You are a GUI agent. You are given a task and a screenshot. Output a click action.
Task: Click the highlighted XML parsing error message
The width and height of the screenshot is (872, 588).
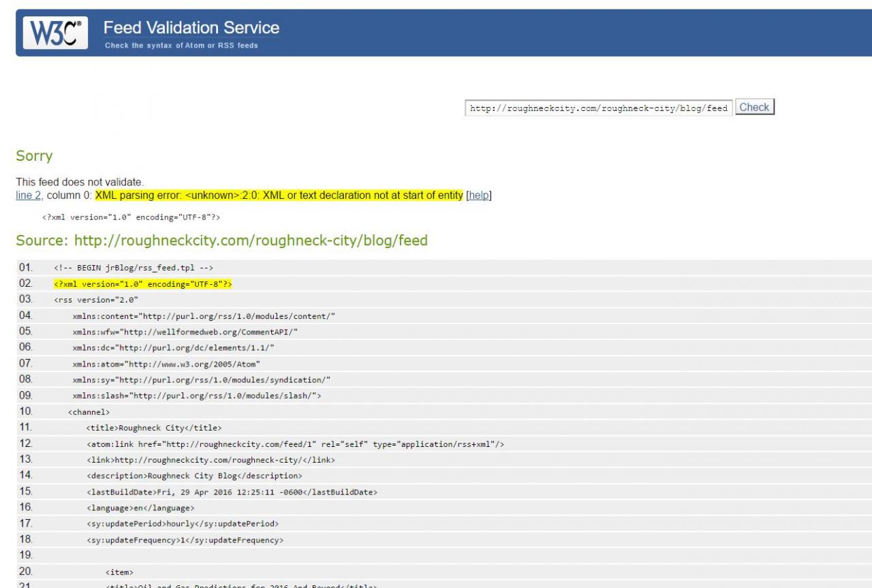coord(279,196)
